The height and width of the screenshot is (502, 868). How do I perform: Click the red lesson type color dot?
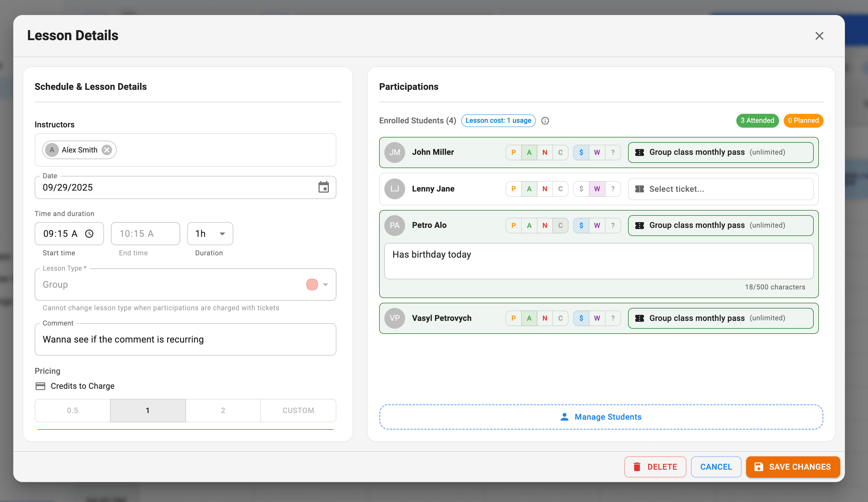[x=312, y=285]
